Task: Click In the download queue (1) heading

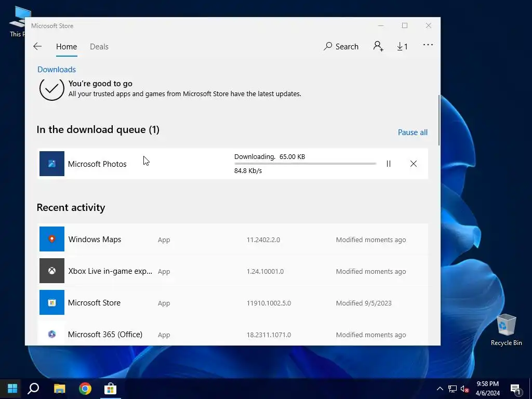Action: click(98, 129)
